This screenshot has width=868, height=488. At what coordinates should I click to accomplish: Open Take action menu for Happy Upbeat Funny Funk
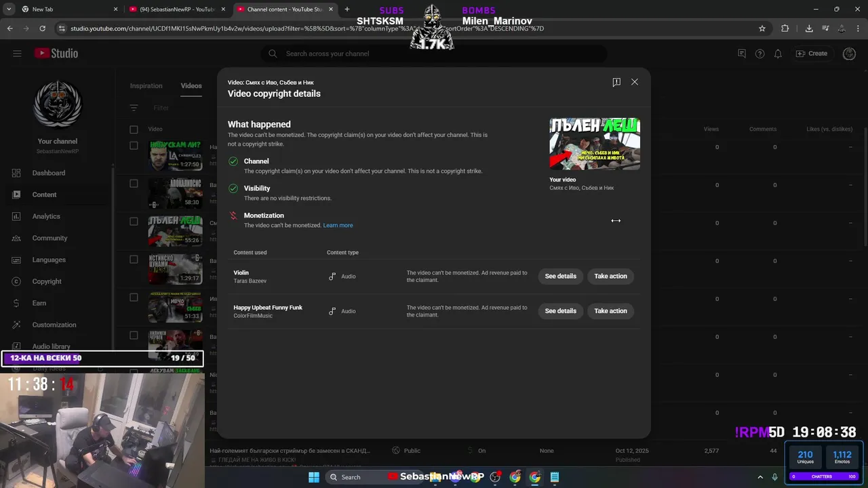point(610,311)
